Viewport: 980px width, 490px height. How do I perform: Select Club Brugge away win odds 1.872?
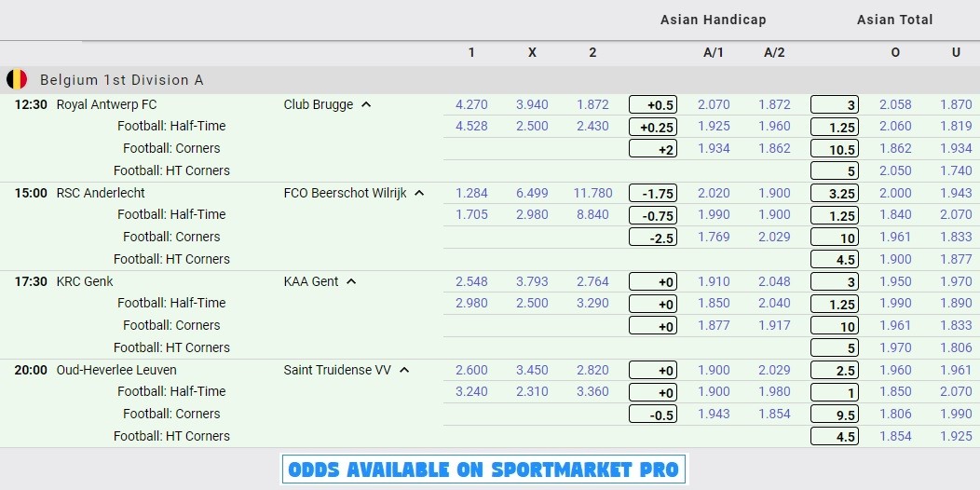pyautogui.click(x=592, y=104)
